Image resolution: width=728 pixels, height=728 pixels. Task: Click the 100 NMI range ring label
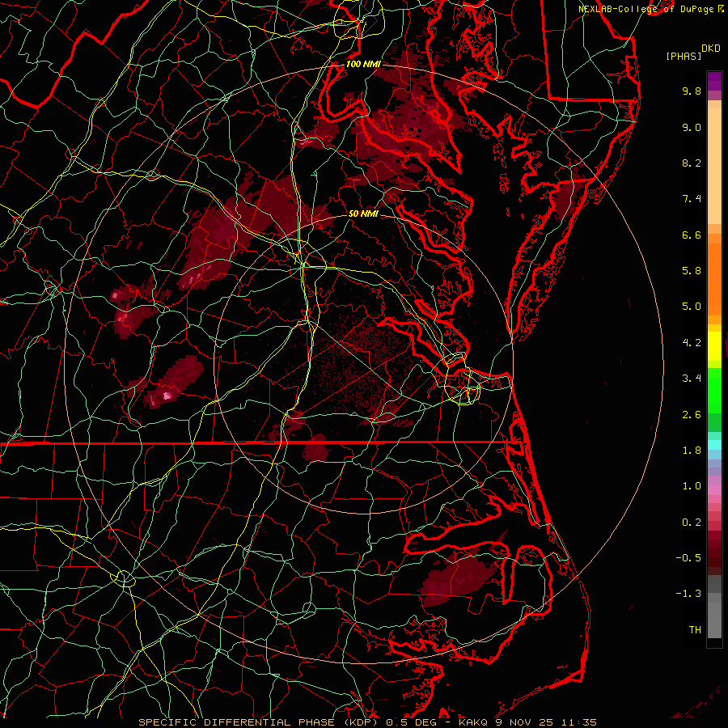[363, 64]
